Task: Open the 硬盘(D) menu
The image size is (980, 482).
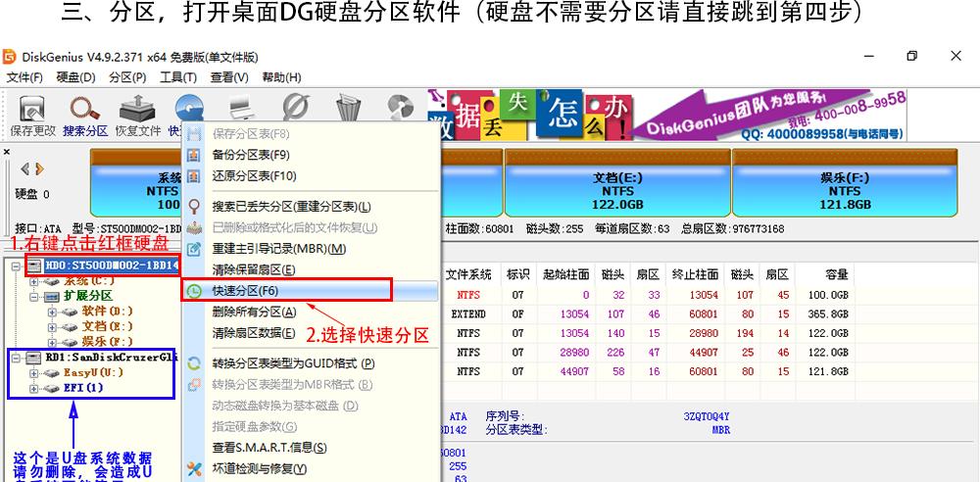Action: pos(75,77)
